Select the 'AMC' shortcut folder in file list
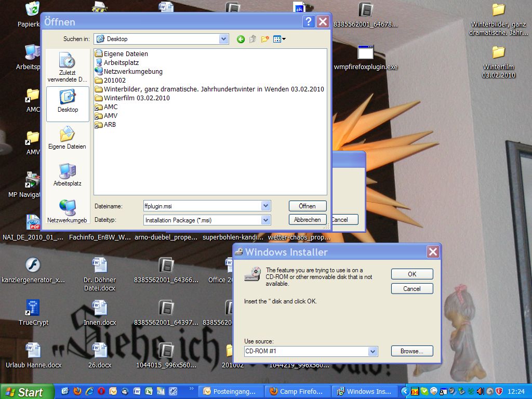This screenshot has width=532, height=399. (x=106, y=107)
